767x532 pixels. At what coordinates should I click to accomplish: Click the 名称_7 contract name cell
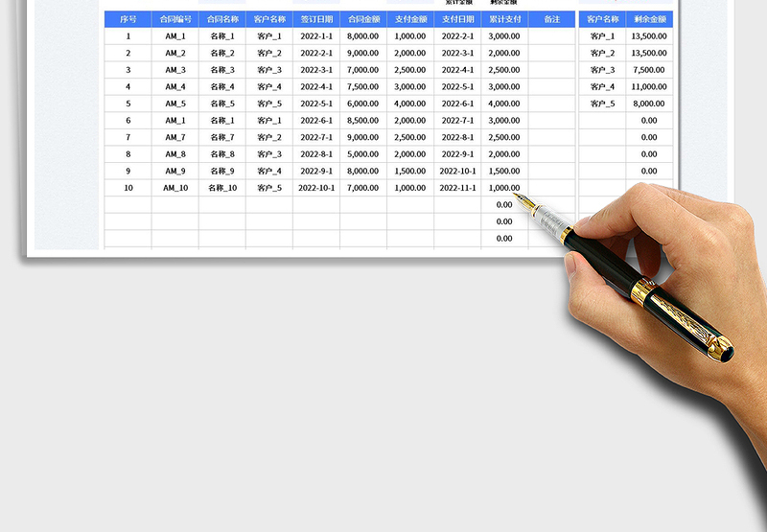click(222, 137)
